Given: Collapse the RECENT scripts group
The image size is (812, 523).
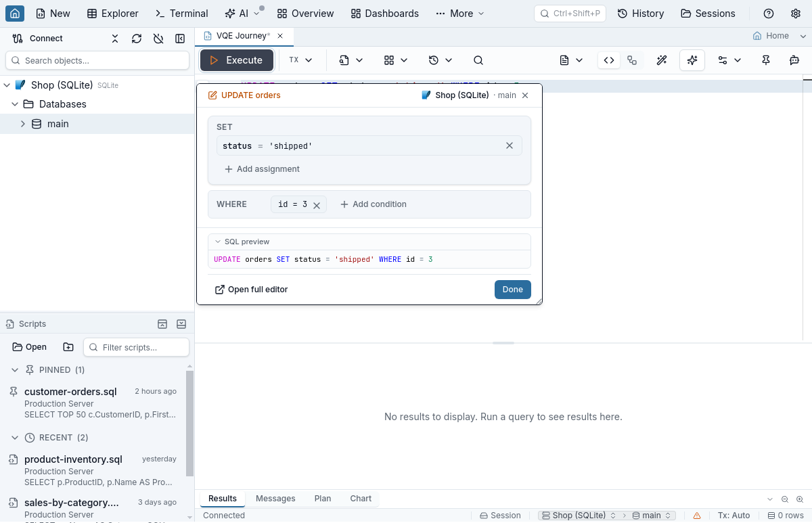Looking at the screenshot, I should click(15, 438).
